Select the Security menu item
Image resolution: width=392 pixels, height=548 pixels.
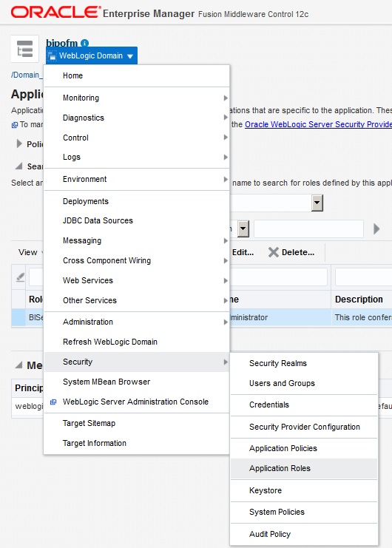(137, 362)
